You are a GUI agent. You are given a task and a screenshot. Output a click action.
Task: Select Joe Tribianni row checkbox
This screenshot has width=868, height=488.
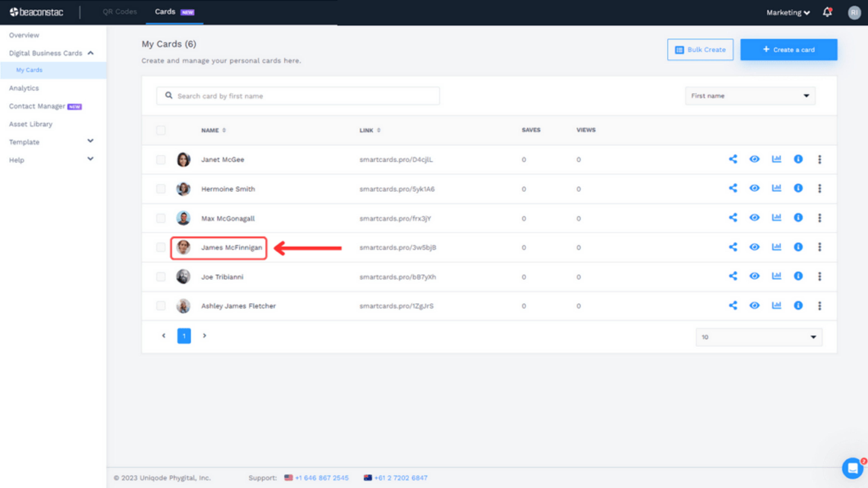[x=161, y=277]
